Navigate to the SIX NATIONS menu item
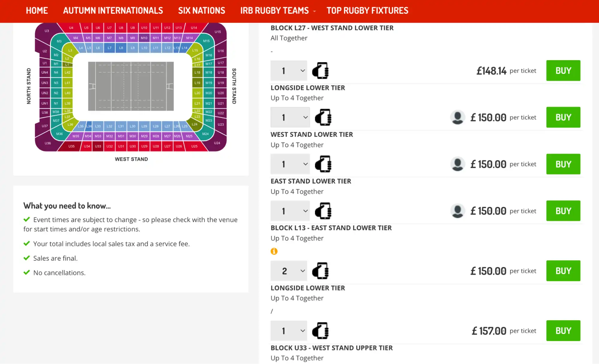The width and height of the screenshot is (599, 364). pos(201,11)
